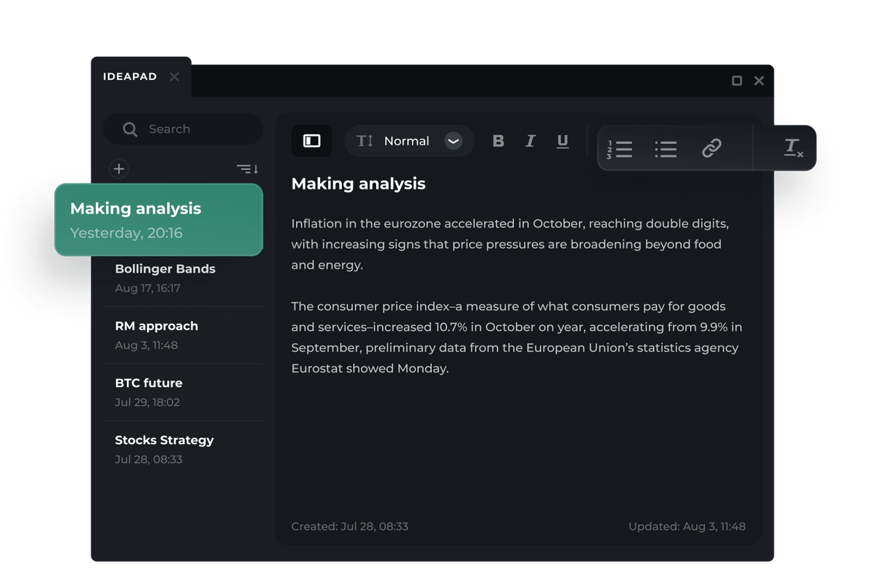Expand the Normal text style dropdown
The width and height of the screenshot is (871, 588).
pos(409,141)
